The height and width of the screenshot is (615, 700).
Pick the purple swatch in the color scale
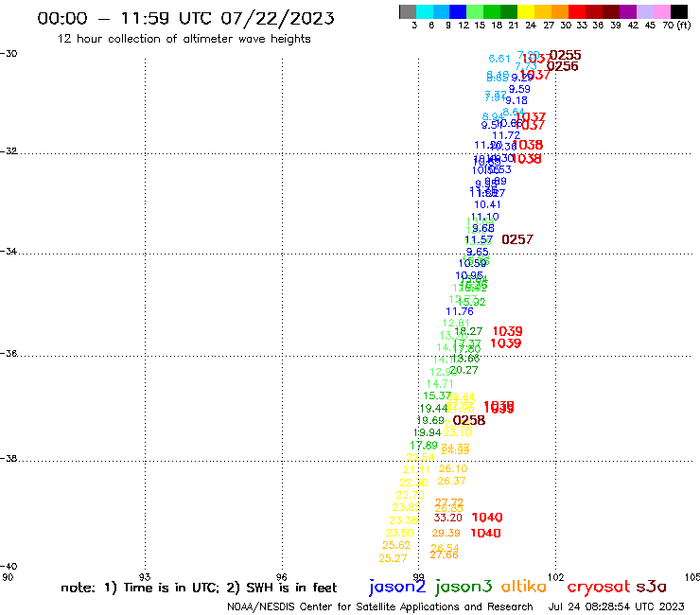coord(628,11)
